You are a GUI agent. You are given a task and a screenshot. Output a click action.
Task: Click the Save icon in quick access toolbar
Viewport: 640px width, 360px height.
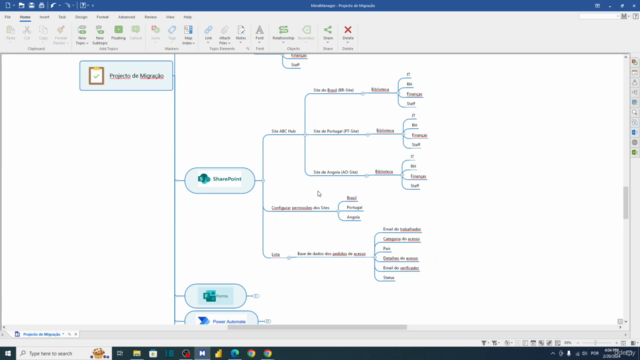click(x=31, y=5)
